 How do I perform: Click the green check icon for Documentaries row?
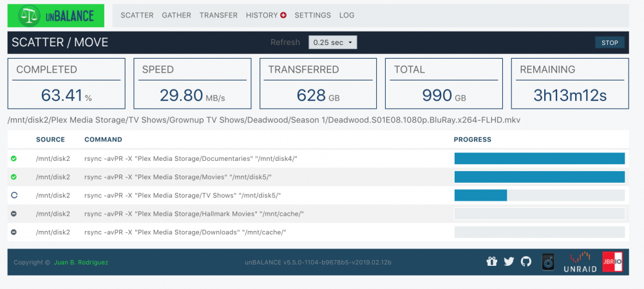coord(14,158)
